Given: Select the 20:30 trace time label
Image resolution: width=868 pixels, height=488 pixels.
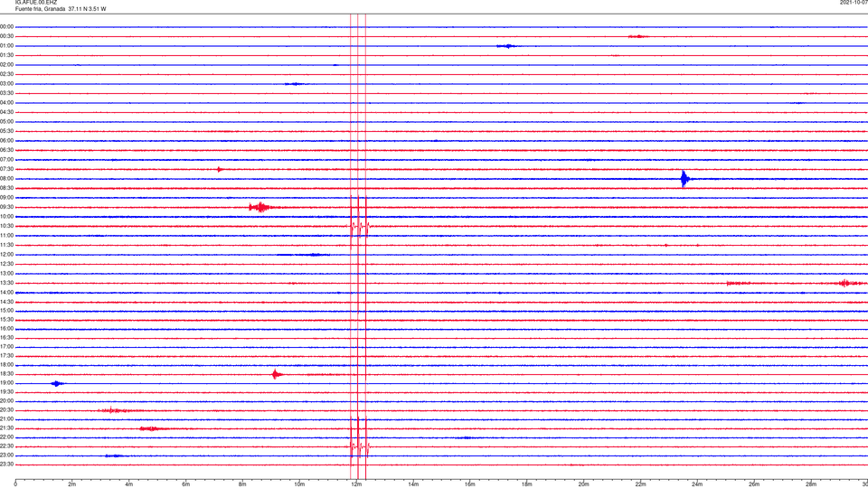Looking at the screenshot, I should coord(6,410).
